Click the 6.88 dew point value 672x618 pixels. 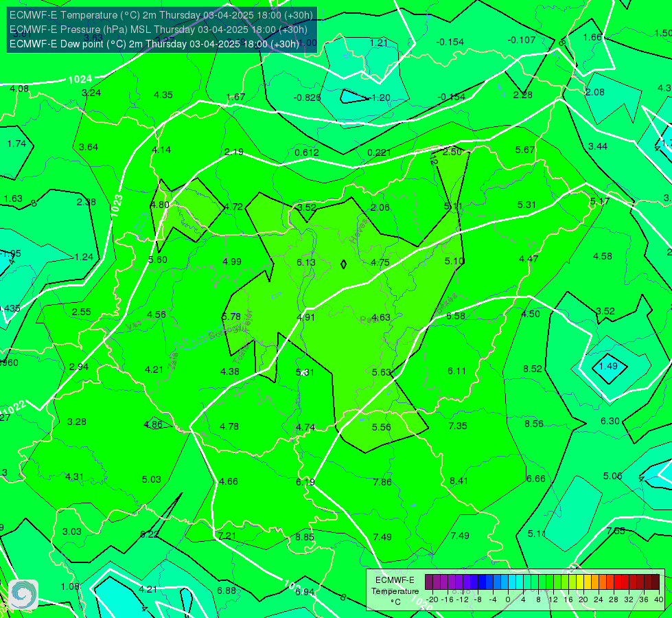click(227, 591)
